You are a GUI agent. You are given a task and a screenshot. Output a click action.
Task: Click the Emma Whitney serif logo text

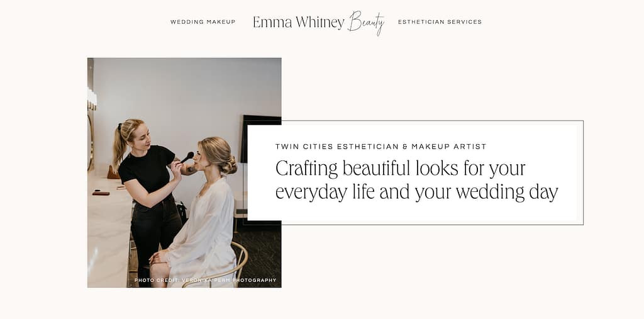(x=299, y=22)
